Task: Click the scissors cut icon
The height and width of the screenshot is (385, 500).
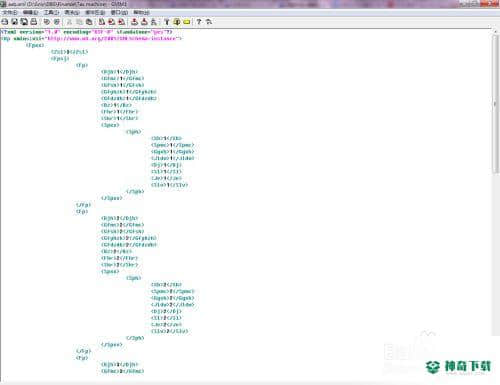Action: pos(69,22)
